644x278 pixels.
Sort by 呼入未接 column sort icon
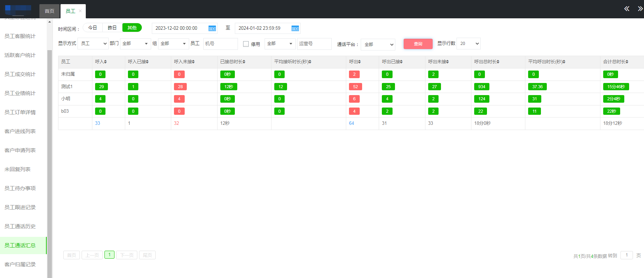193,62
